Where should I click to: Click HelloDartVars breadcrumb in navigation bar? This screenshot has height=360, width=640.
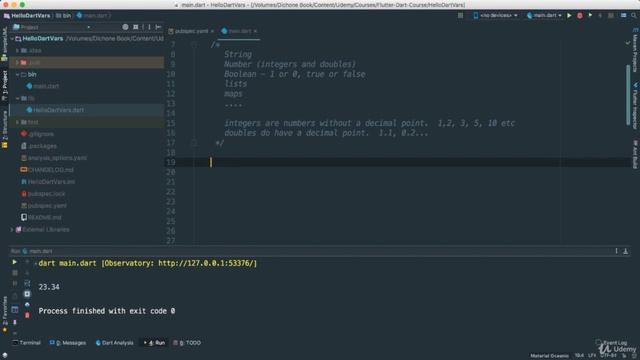click(x=27, y=16)
